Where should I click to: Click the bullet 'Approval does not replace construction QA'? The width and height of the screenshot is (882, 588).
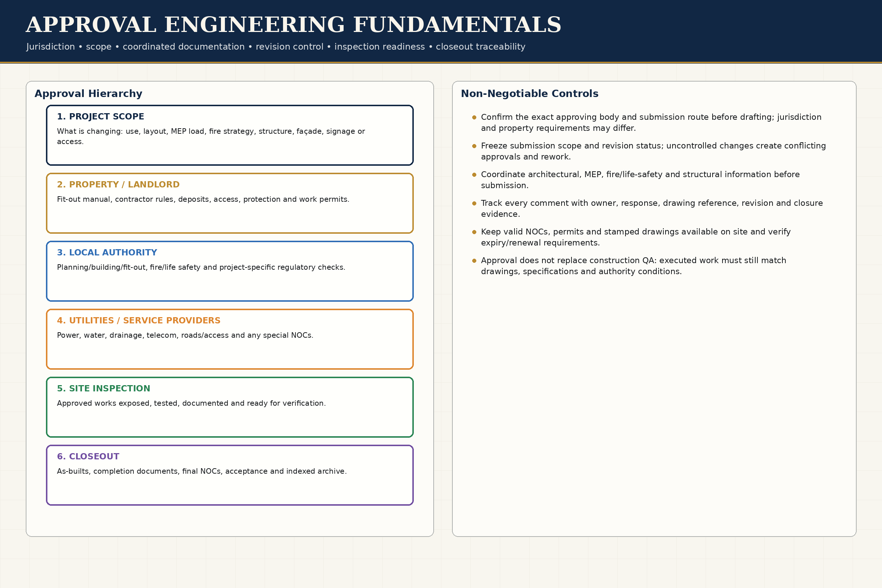pos(633,266)
